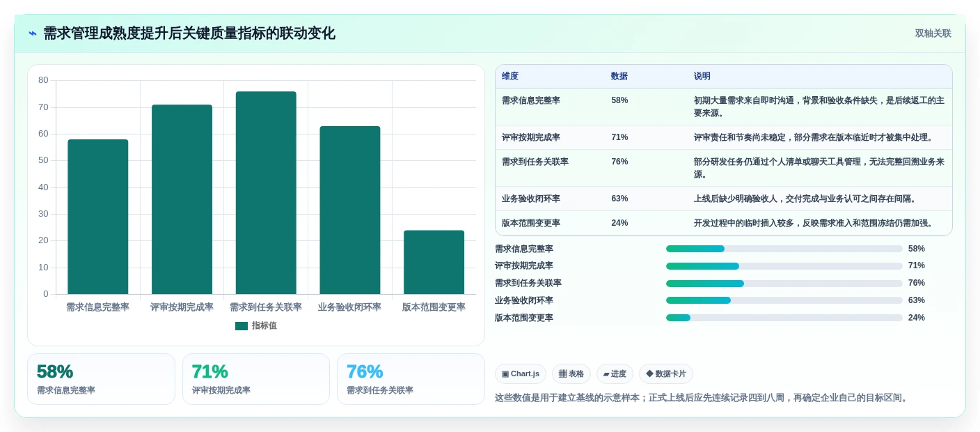
Task: Open the 76% 需求到任务关联率 data card
Action: [411, 379]
